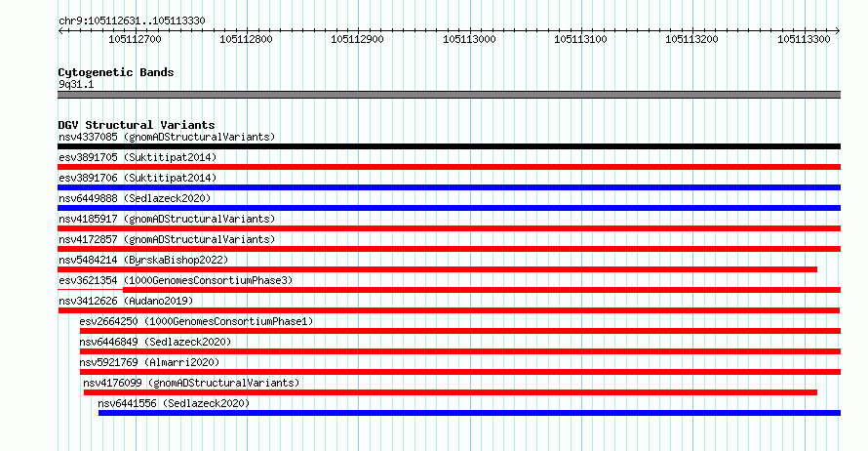This screenshot has width=868, height=451.
Task: Open variant nsv4185917 label
Action: click(167, 219)
